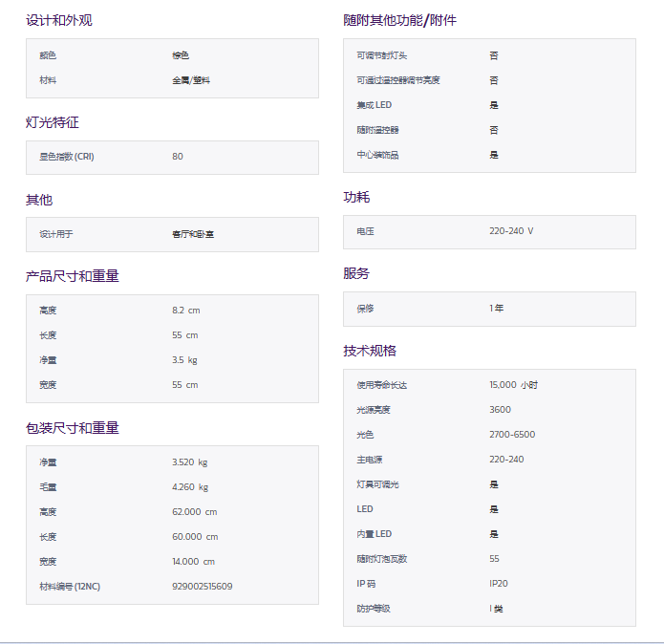Screen dimensions: 664x644
Task: Click the 技术规格 section heading
Action: (x=370, y=351)
